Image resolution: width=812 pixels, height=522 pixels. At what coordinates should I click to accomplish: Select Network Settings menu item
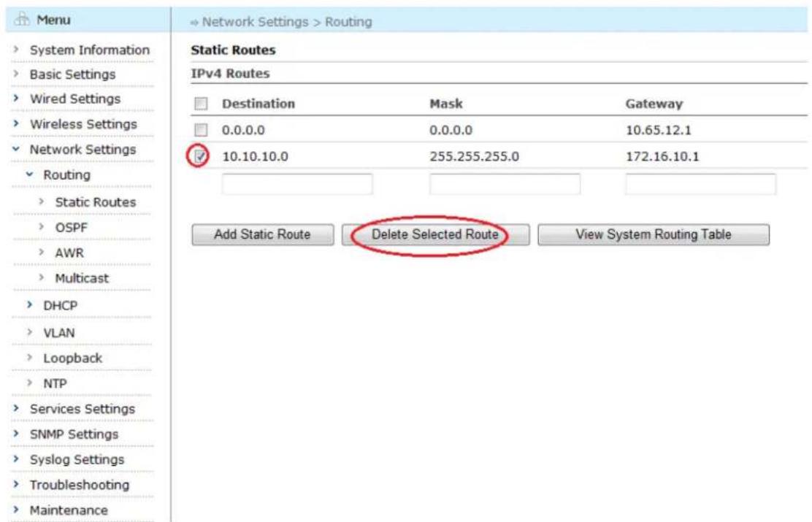[83, 150]
